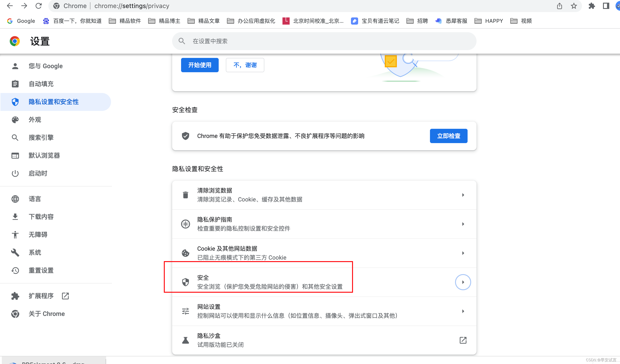This screenshot has height=364, width=620.
Task: Expand 隐私保护指南 row arrow
Action: tap(463, 224)
